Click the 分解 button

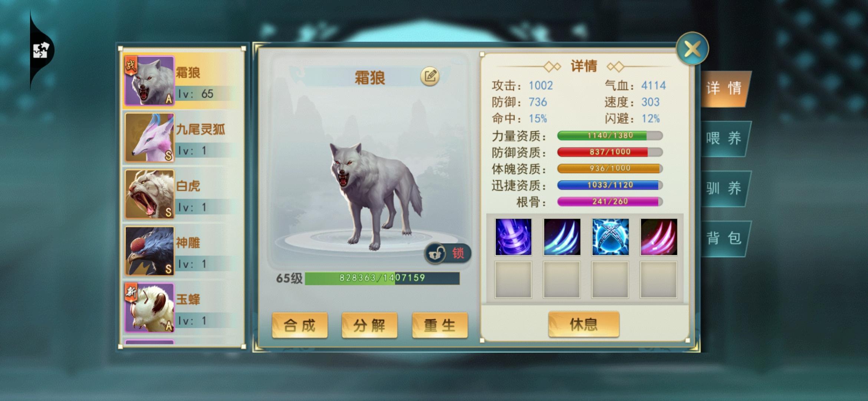[x=369, y=325]
